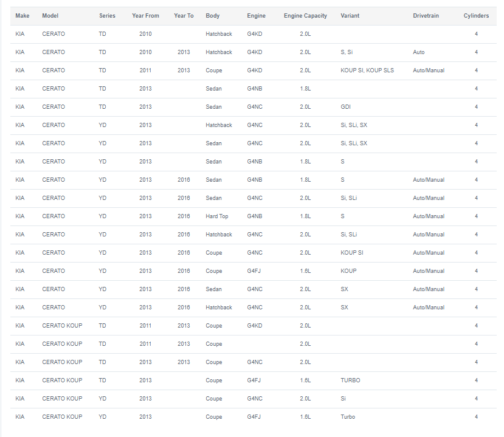Click 'Si, SLi, SX' in the YD Hatchback row
This screenshot has height=437, width=504.
point(354,125)
